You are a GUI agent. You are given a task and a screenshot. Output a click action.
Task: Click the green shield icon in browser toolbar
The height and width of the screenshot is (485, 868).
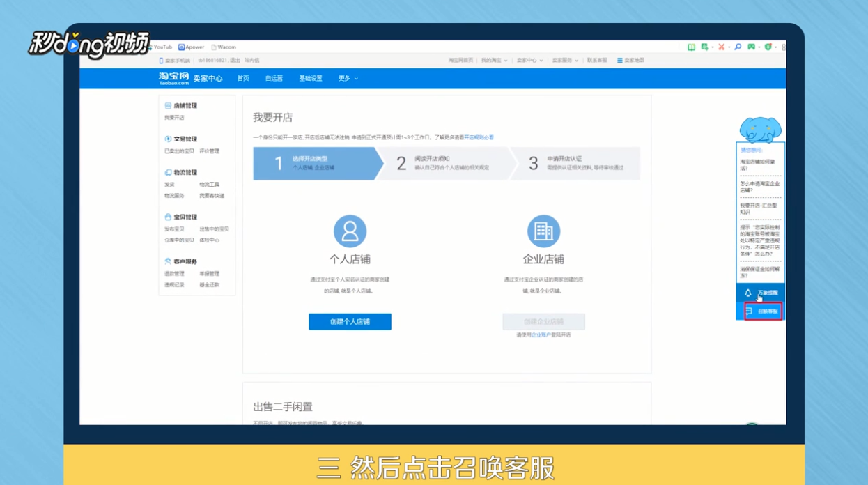pos(768,47)
